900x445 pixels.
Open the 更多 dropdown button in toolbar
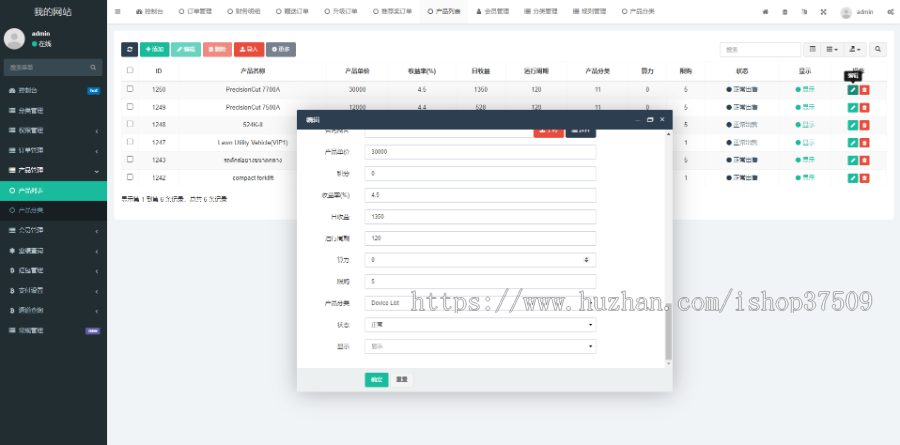click(281, 49)
